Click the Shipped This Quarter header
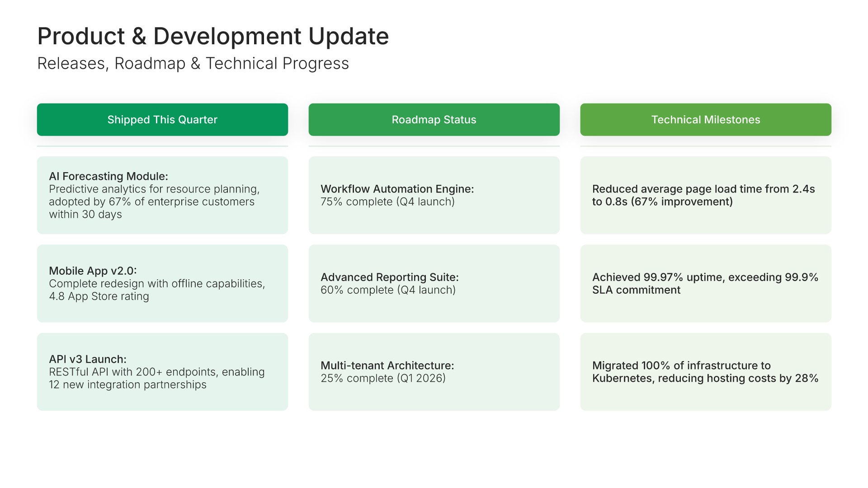The width and height of the screenshot is (868, 488). click(162, 120)
